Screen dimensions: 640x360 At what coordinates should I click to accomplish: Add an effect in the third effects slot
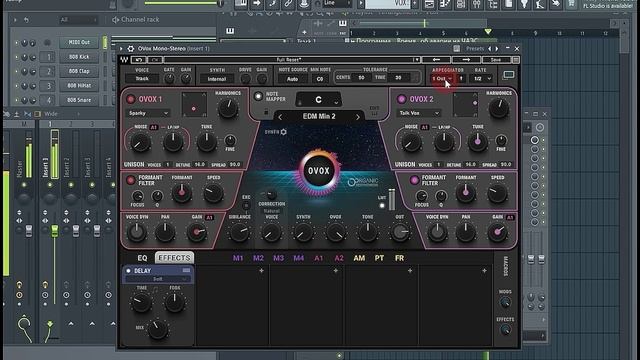click(336, 270)
